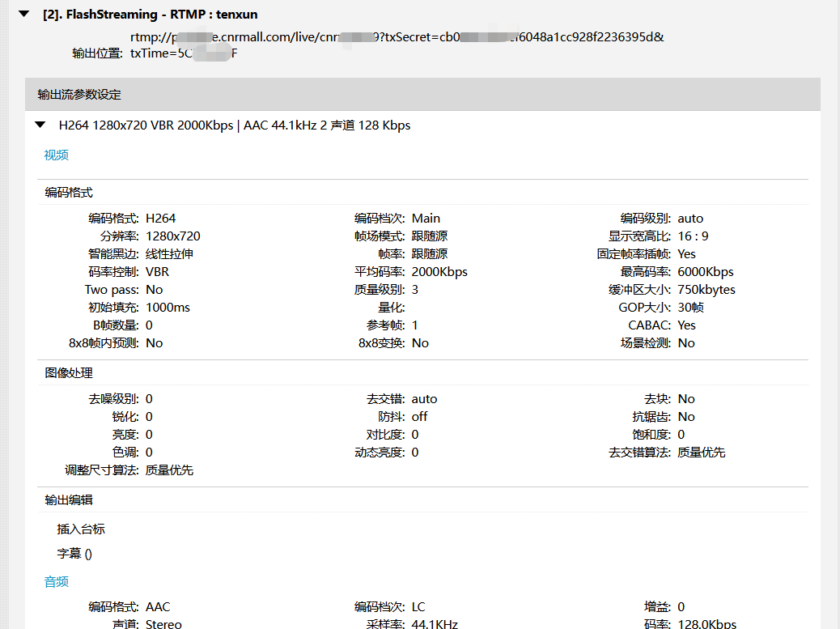Image resolution: width=840 pixels, height=629 pixels.
Task: Click the 输出编辑 section heading
Action: pyautogui.click(x=69, y=500)
